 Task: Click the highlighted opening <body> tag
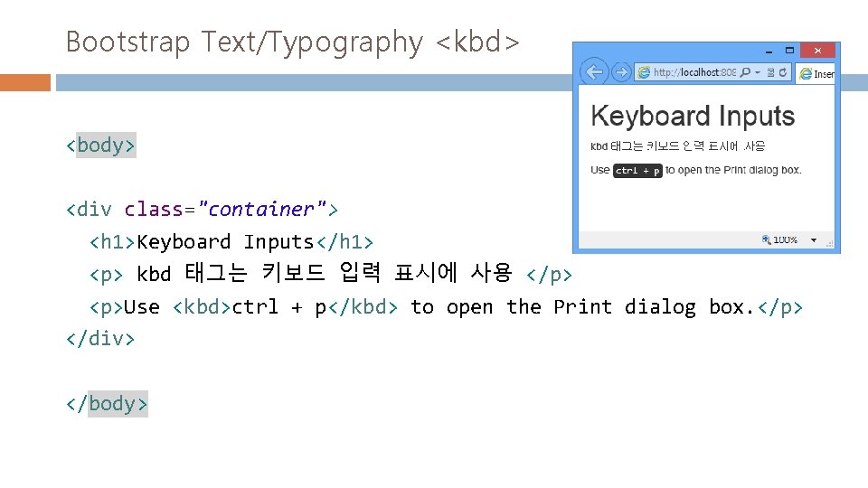click(100, 145)
